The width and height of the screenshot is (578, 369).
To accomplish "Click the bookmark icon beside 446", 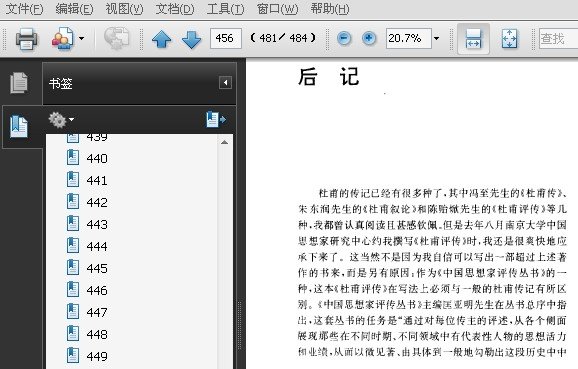I will pyautogui.click(x=73, y=289).
